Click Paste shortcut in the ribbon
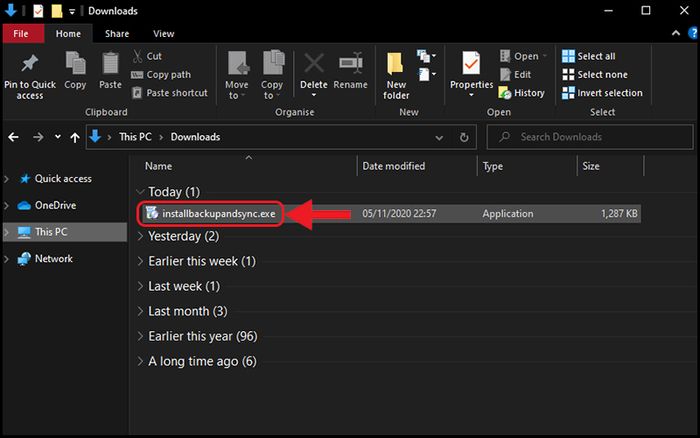The height and width of the screenshot is (438, 700). [x=170, y=93]
